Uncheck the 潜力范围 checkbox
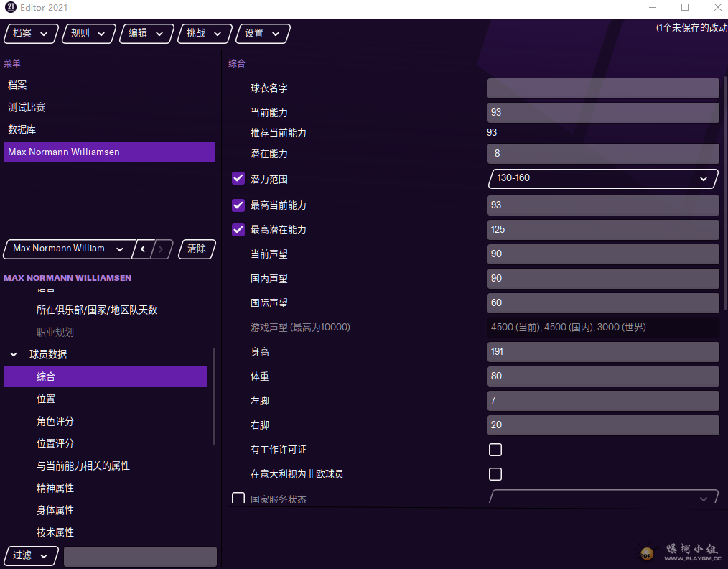The height and width of the screenshot is (569, 728). [x=239, y=179]
